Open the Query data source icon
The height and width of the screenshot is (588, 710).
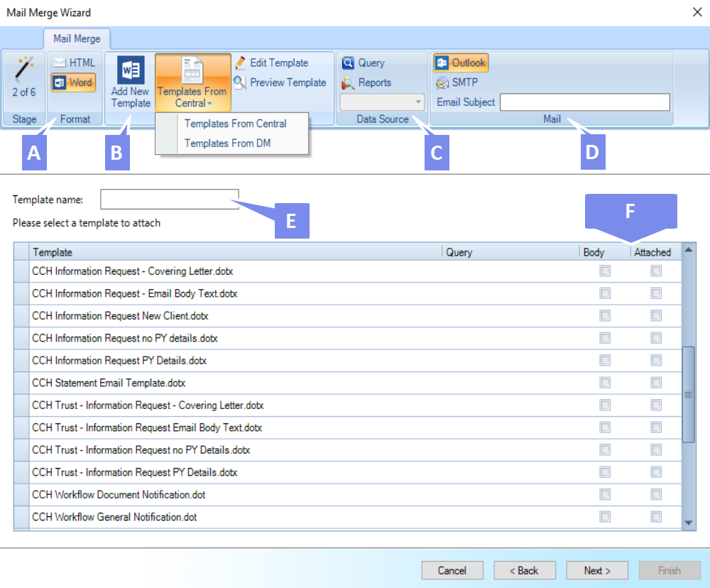point(348,63)
